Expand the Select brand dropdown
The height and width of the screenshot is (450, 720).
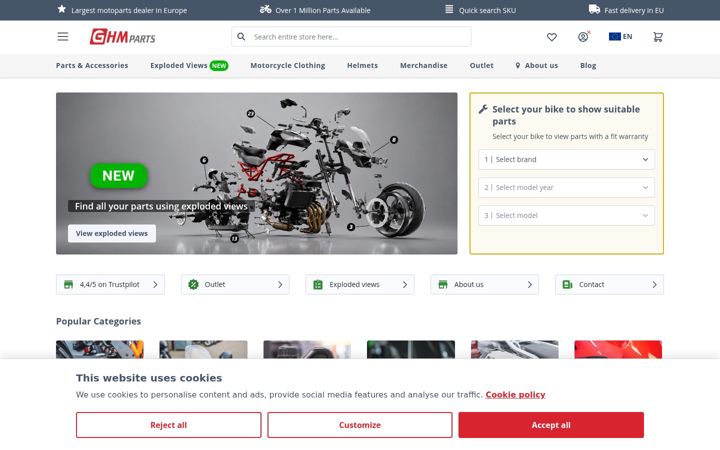pos(566,159)
